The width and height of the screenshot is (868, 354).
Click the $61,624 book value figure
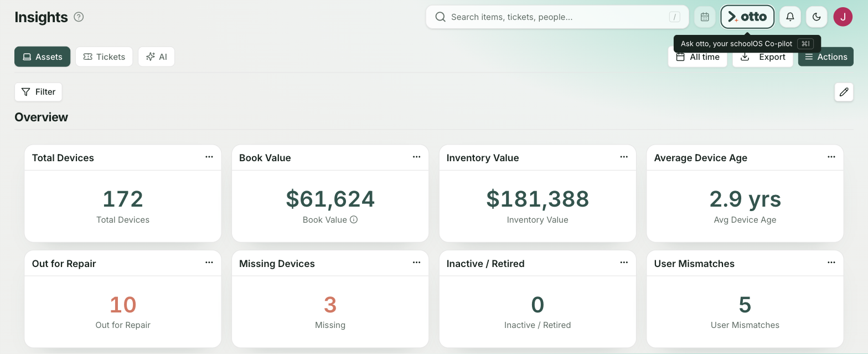point(330,199)
